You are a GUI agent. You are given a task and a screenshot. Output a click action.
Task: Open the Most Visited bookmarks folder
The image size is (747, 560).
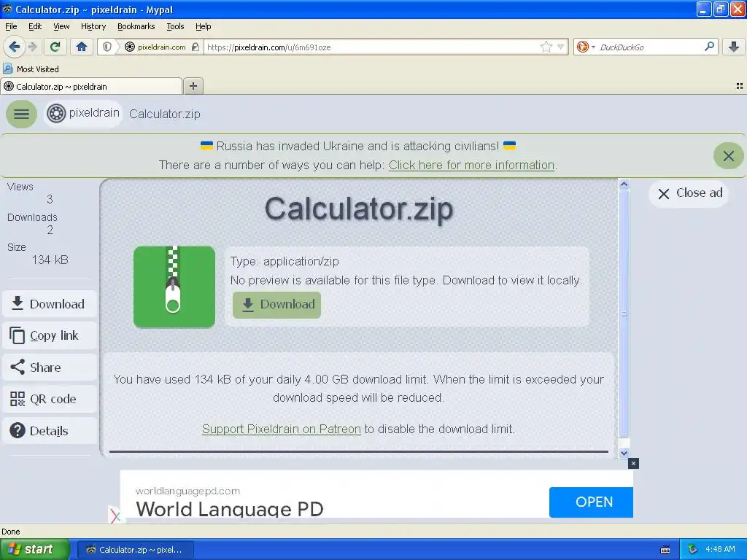point(31,69)
